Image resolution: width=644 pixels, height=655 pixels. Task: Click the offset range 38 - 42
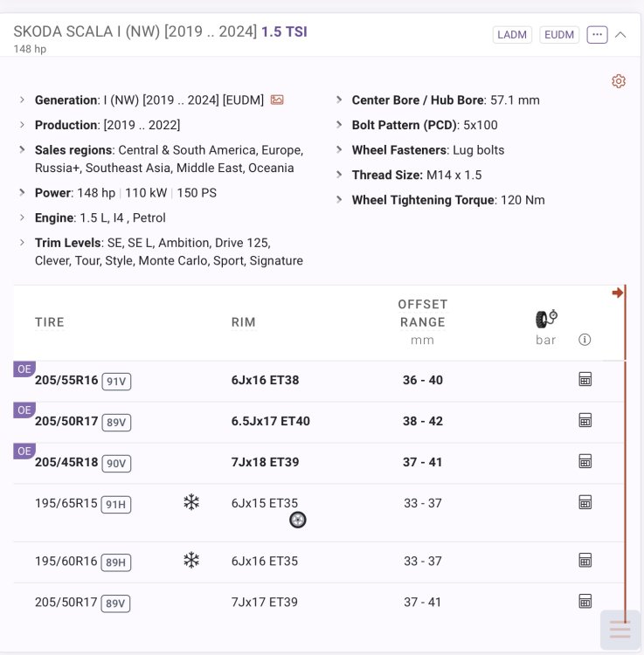[423, 421]
